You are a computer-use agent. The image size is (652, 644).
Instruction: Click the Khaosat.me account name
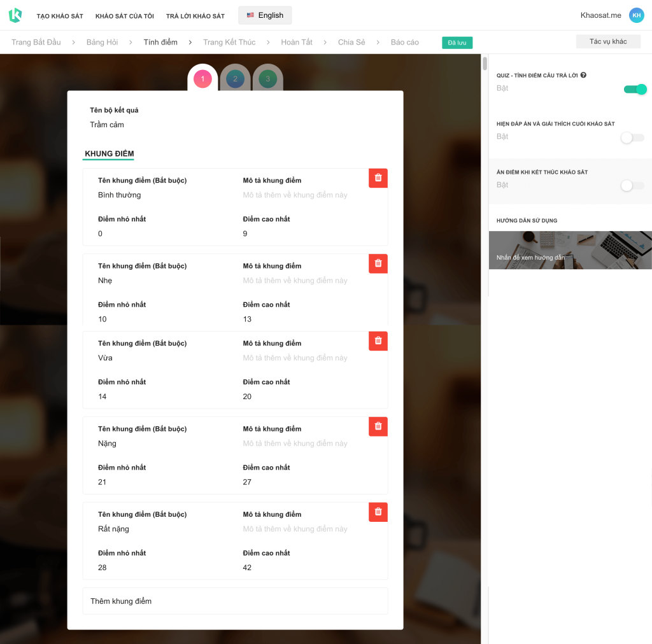600,15
